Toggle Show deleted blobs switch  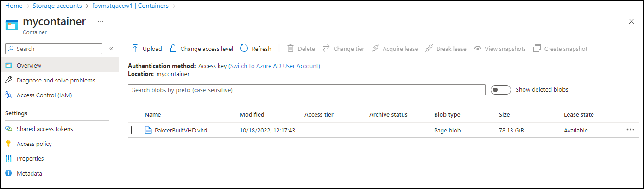tap(500, 90)
